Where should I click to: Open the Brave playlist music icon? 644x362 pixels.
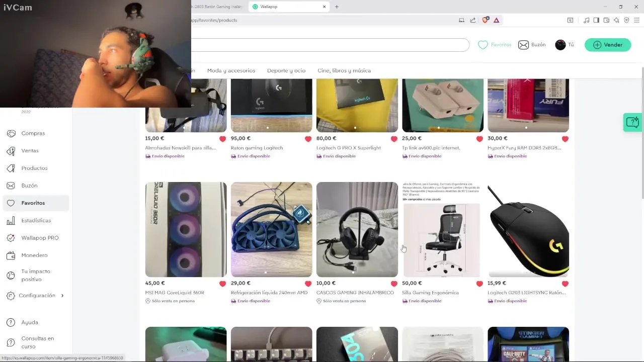(x=587, y=20)
